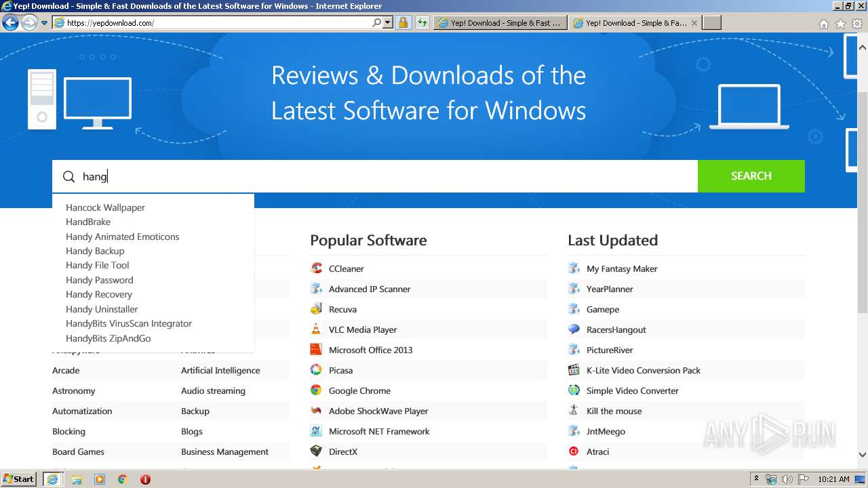Click the Adobe ShockWave Player icon

pyautogui.click(x=316, y=411)
